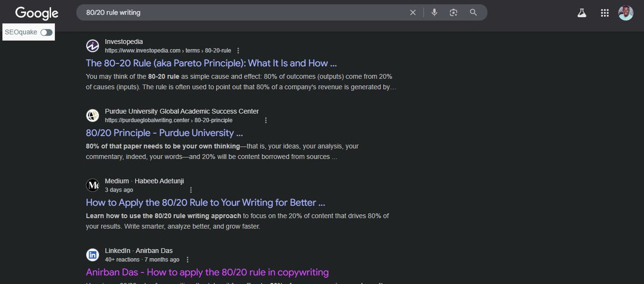Open more options for the Medium result
This screenshot has width=644, height=284.
tap(191, 190)
